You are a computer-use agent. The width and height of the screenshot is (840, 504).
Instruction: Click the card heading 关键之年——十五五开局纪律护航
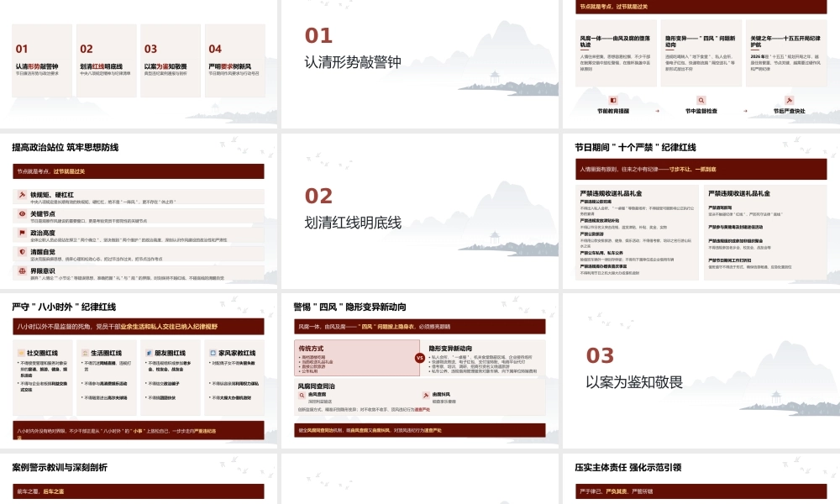tap(785, 41)
